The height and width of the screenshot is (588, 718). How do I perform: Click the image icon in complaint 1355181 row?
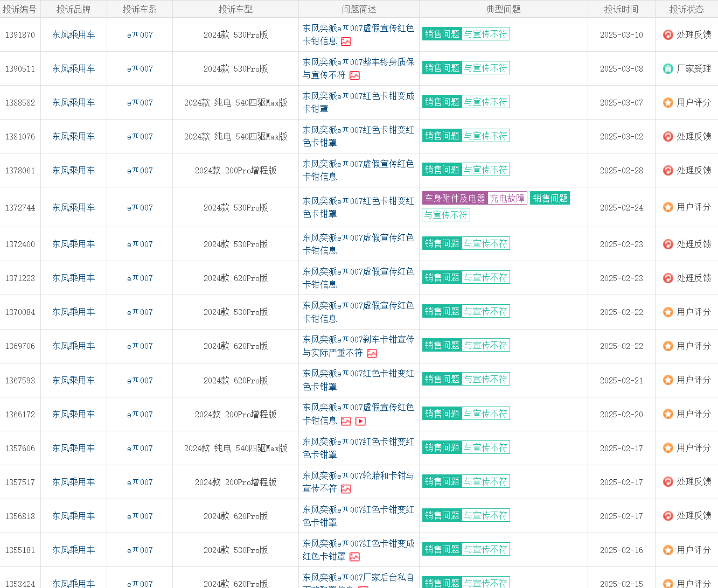(354, 557)
